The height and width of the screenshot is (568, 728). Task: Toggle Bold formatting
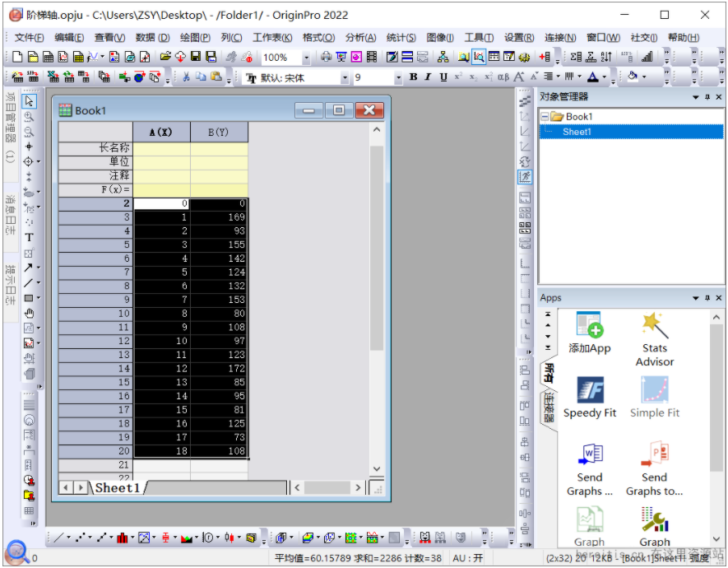[413, 77]
